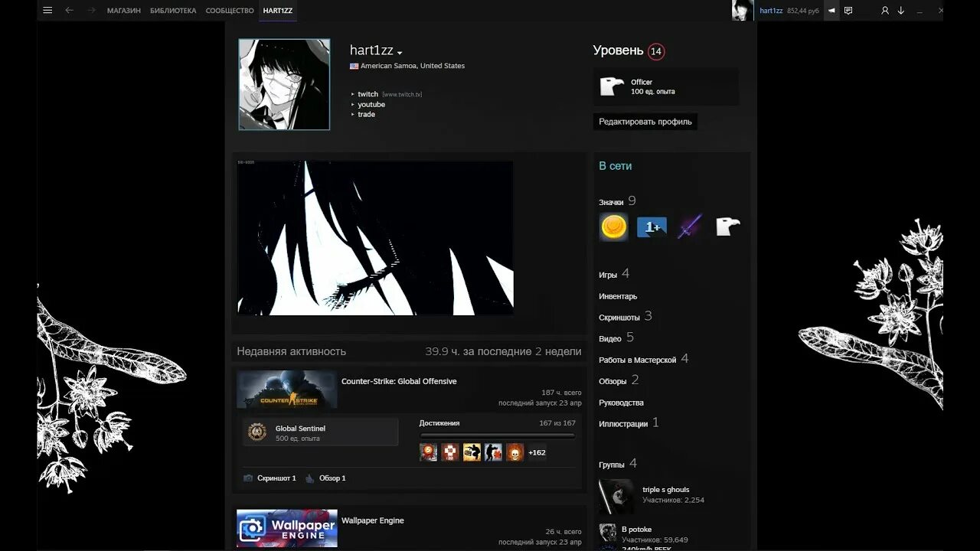Open the МАГАЗИН (Store) tab
Viewport: 980px width, 551px height.
[x=124, y=11]
